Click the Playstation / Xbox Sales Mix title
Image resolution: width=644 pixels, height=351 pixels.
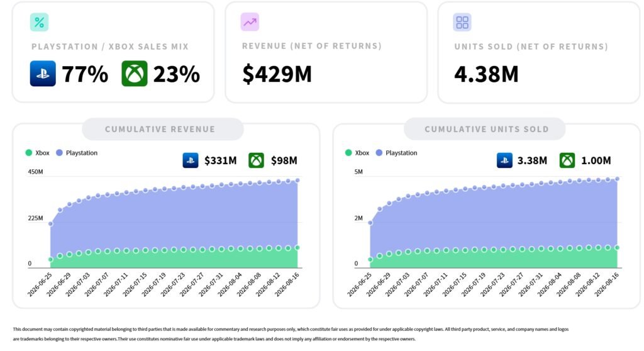(x=110, y=47)
